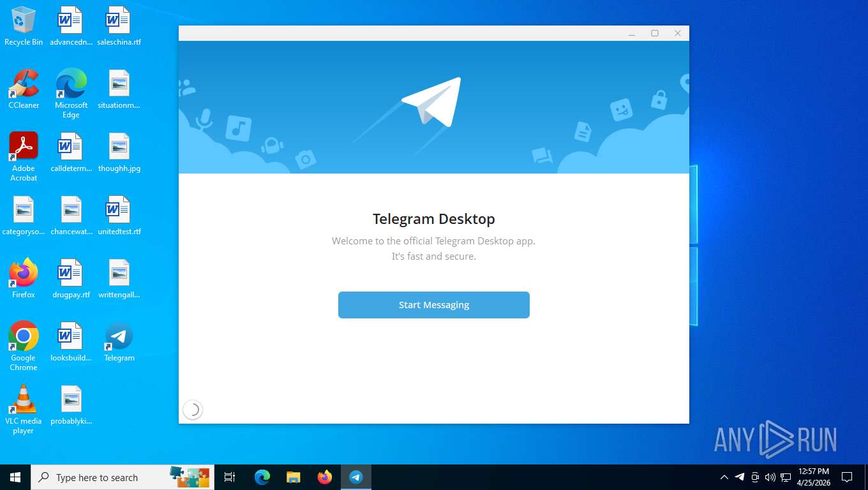Viewport: 868px width, 490px height.
Task: Show hidden system tray icons
Action: pos(724,477)
